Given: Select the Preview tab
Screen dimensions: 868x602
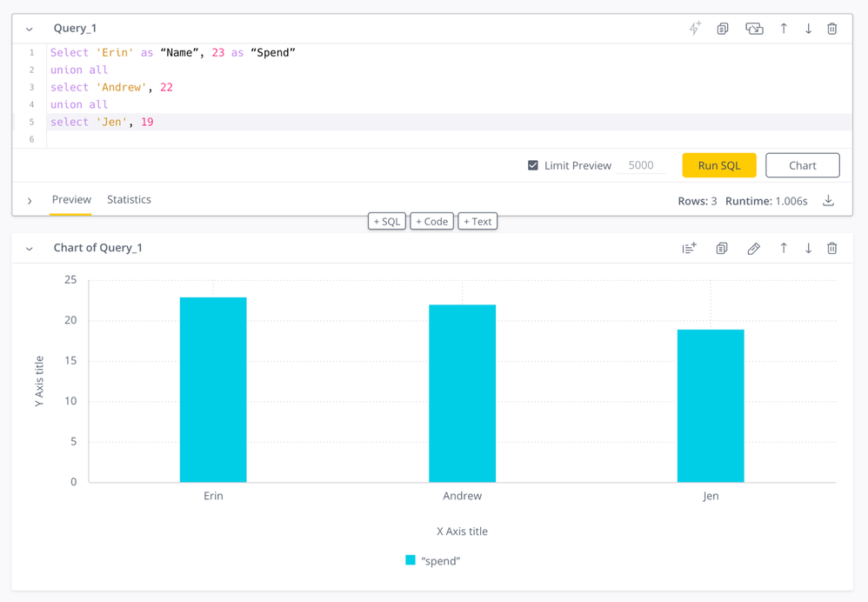Looking at the screenshot, I should click(71, 200).
